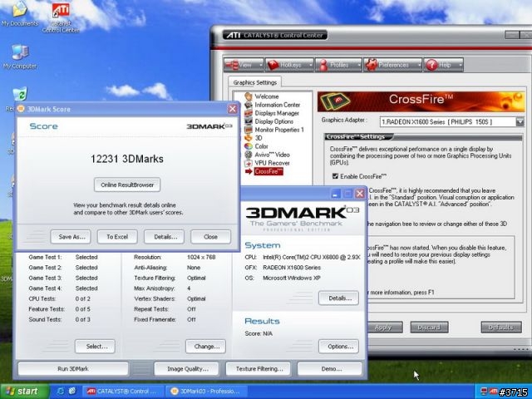Open Details... in 3DMark Score dialog
Image resolution: width=532 pixels, height=399 pixels.
(x=165, y=237)
